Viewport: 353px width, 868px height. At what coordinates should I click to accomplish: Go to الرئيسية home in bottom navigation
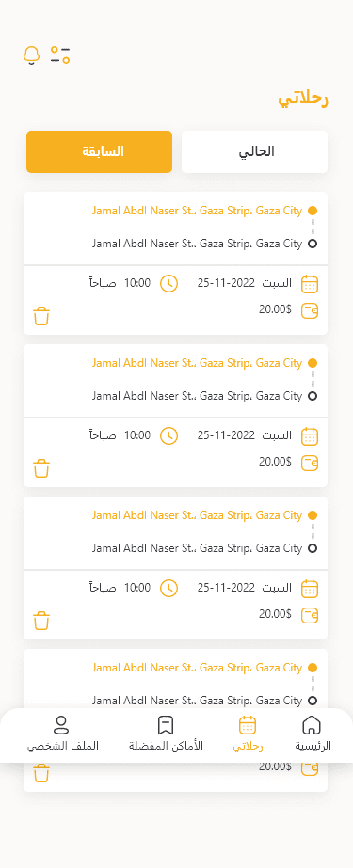point(312,734)
